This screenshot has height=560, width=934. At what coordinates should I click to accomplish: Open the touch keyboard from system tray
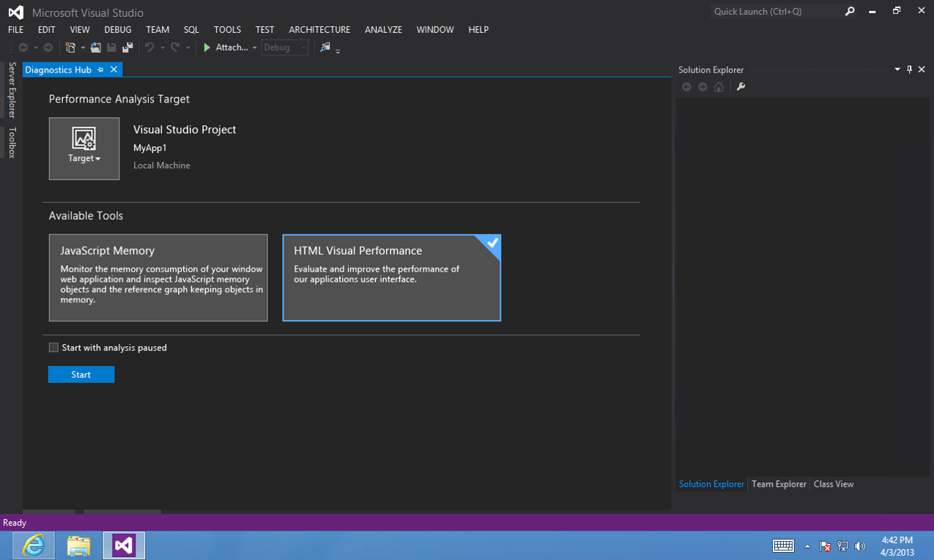tap(783, 546)
